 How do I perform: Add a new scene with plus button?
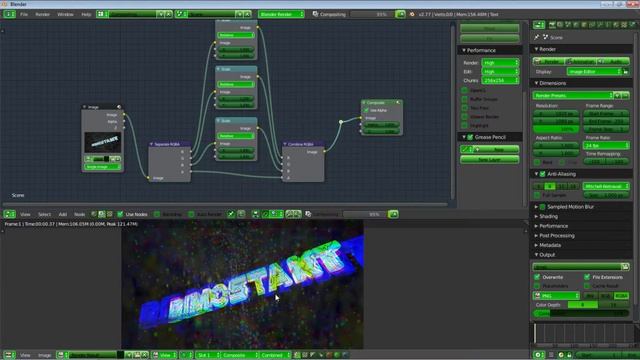pyautogui.click(x=240, y=14)
